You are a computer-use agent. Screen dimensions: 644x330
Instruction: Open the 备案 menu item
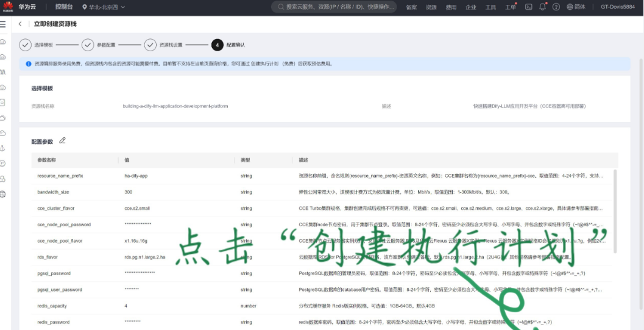(x=411, y=7)
